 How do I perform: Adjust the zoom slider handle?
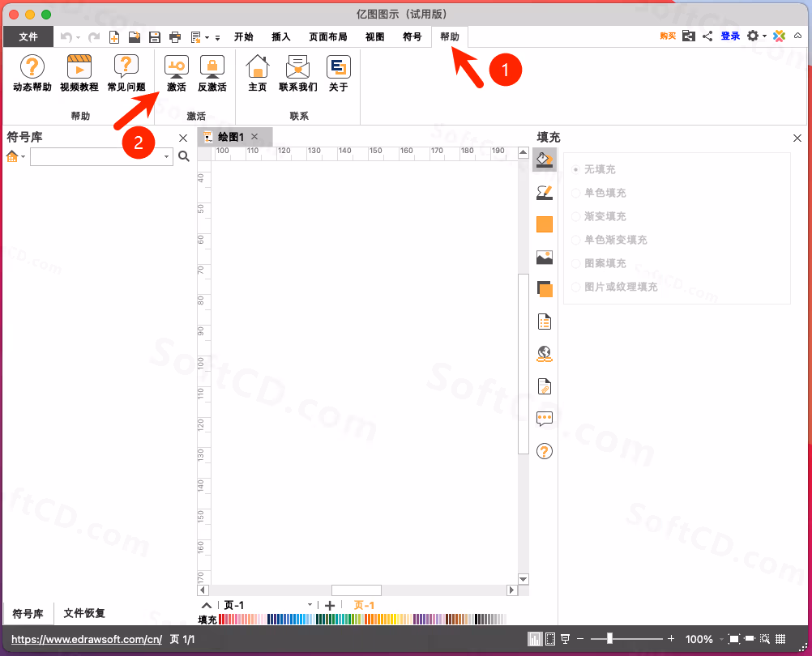(x=609, y=639)
